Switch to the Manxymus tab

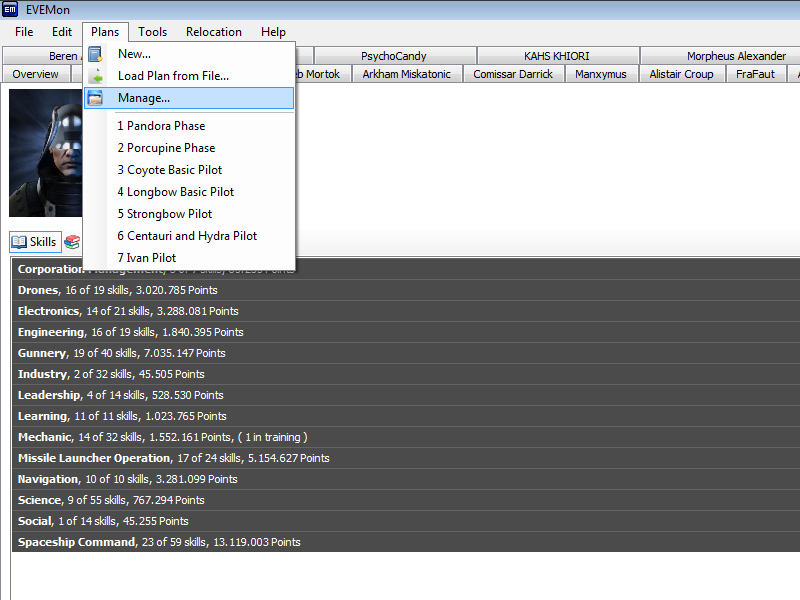click(x=601, y=74)
